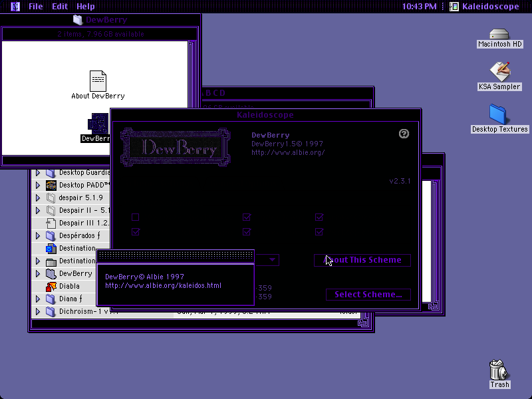
Task: Click the Select Scheme... button
Action: [368, 295]
